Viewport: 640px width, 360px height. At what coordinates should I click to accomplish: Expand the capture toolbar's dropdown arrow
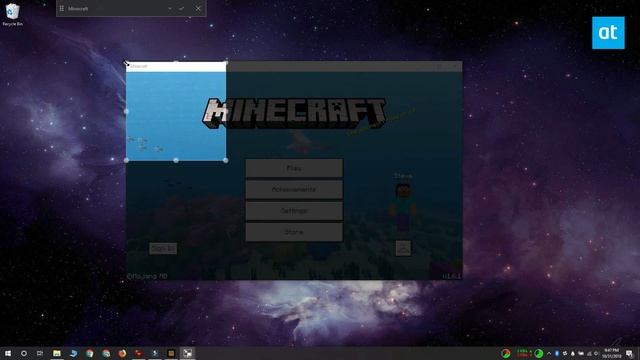(x=170, y=8)
